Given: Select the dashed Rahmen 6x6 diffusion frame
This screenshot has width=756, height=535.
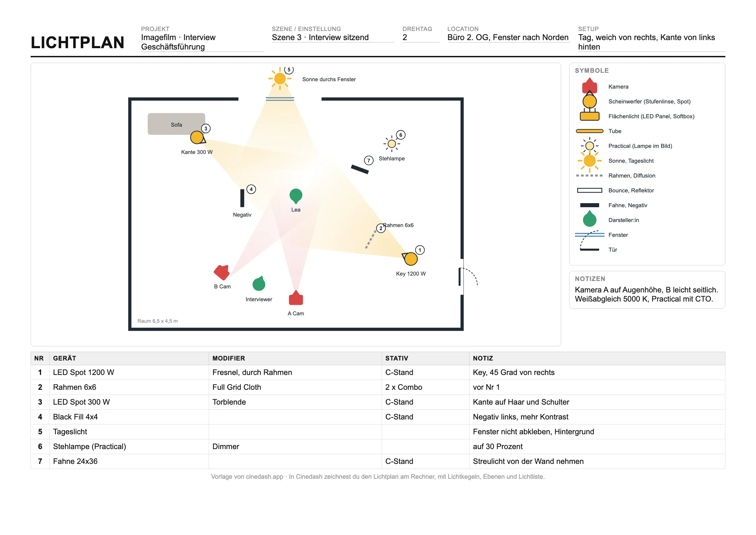Looking at the screenshot, I should 371,239.
